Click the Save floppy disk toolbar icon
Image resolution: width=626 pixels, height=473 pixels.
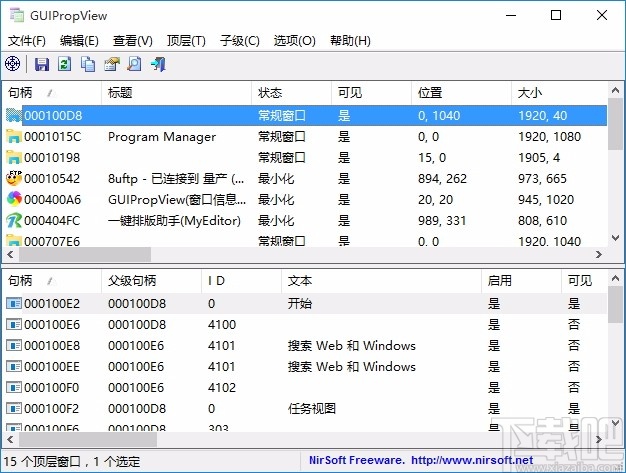pyautogui.click(x=42, y=64)
